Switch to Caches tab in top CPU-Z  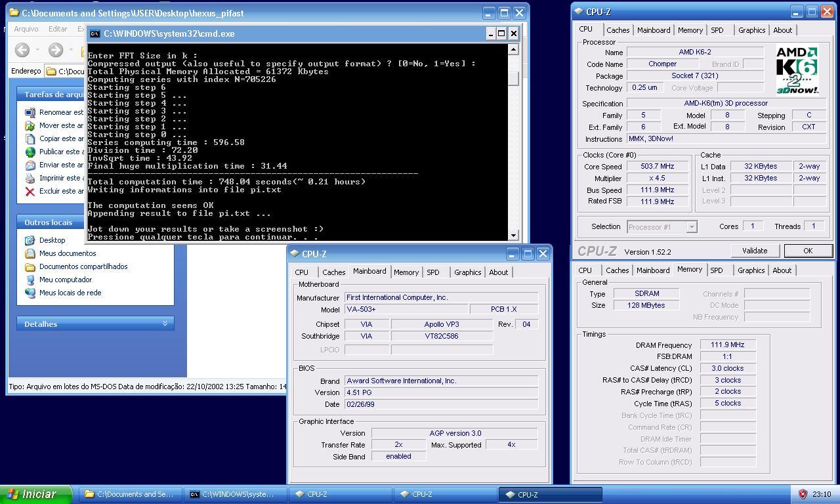pyautogui.click(x=618, y=30)
